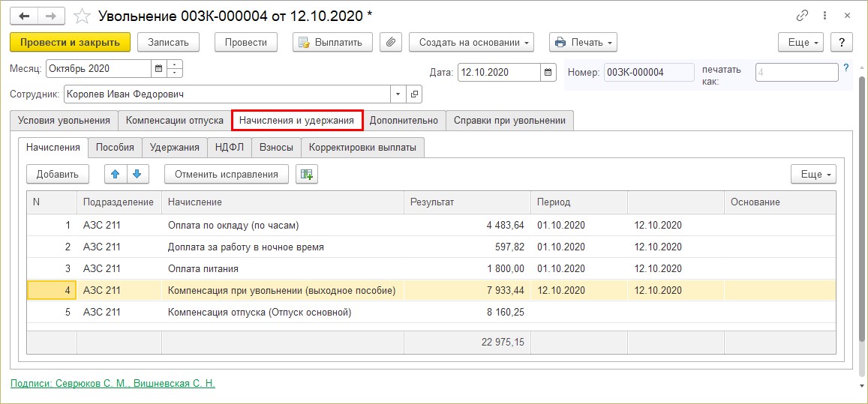Open calendar picker for Дата field

pos(548,72)
